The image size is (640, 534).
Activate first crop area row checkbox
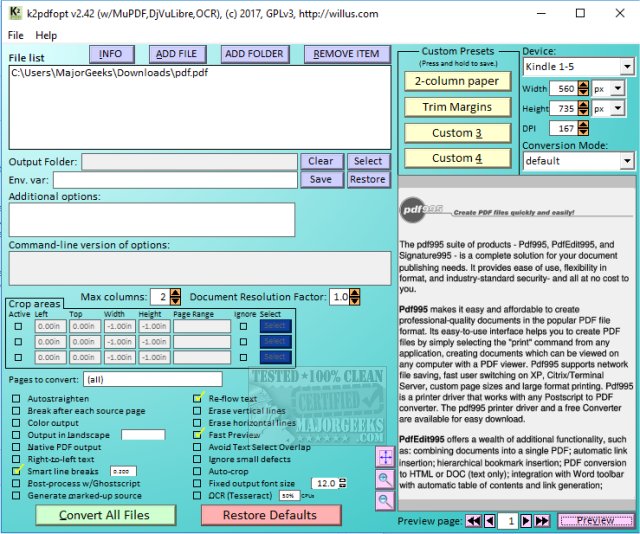tap(18, 326)
